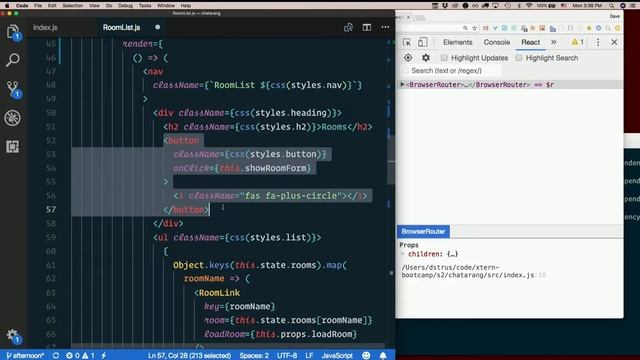Open macOS Spotlight search icon
The image size is (640, 360).
coord(611,6)
